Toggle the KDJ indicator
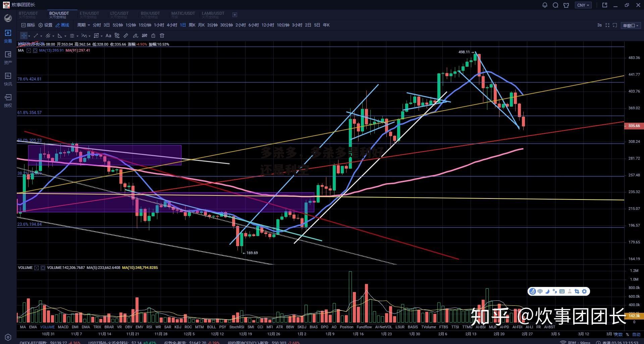The image size is (644, 344). click(x=178, y=327)
